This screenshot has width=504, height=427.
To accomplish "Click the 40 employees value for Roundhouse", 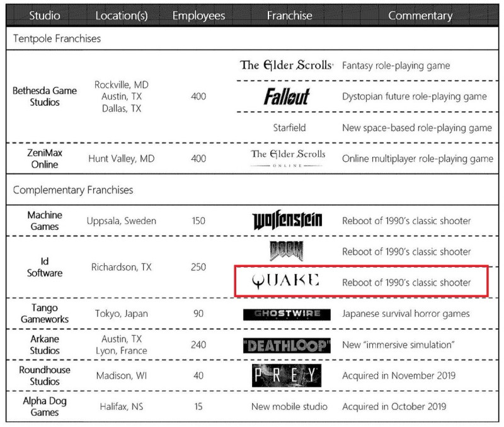I will (198, 375).
